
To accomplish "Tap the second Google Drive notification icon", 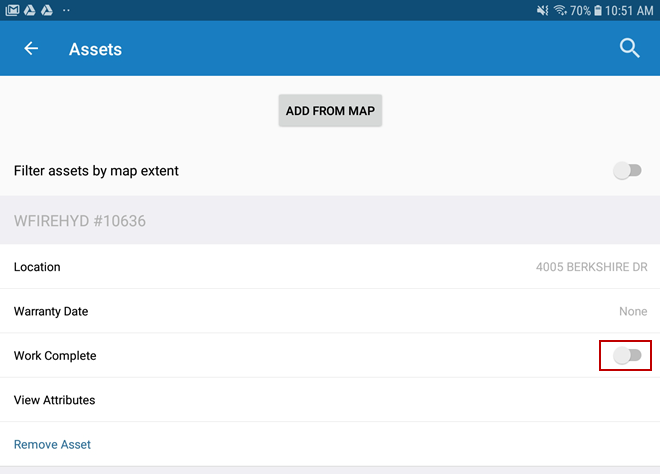I will (47, 10).
